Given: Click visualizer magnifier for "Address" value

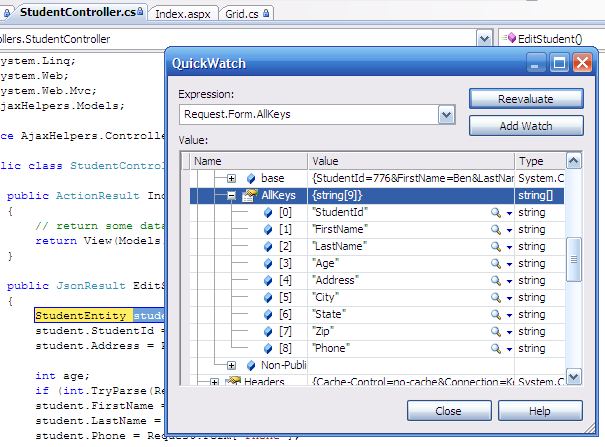Looking at the screenshot, I should pyautogui.click(x=495, y=280).
